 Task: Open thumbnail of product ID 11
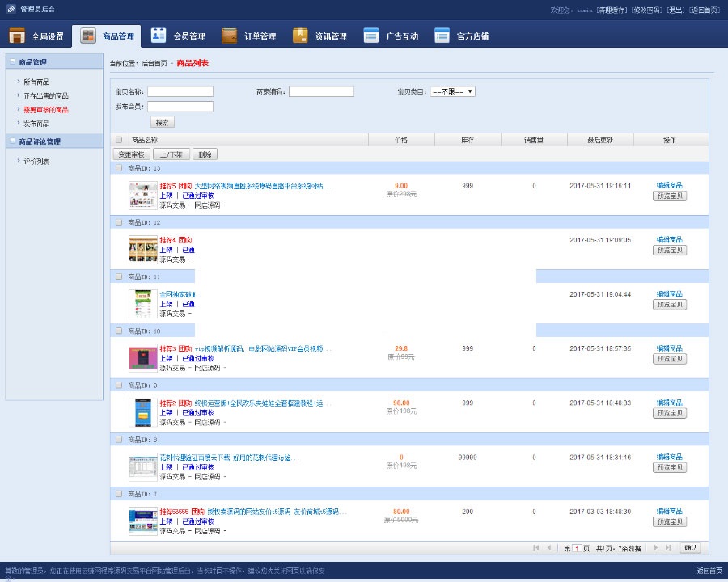pos(143,304)
